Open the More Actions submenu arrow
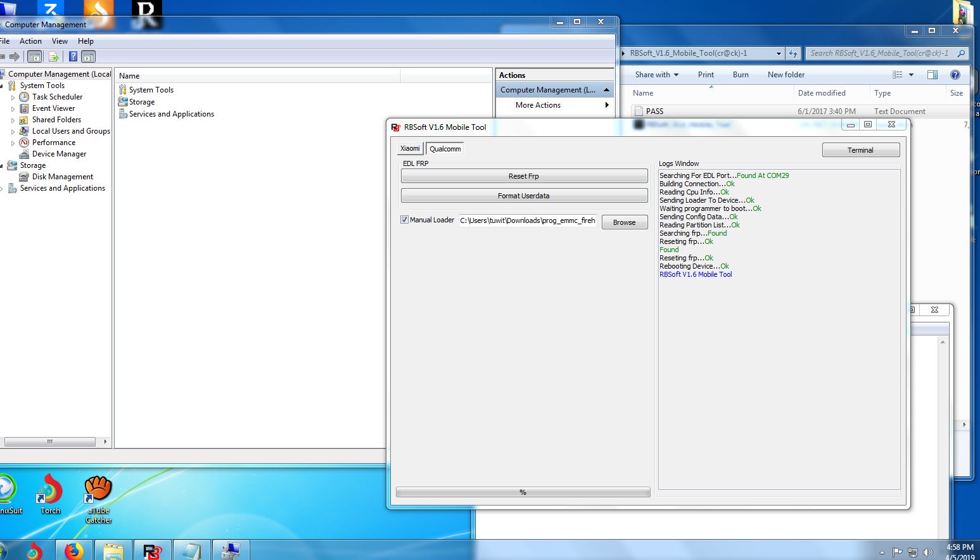 tap(607, 105)
